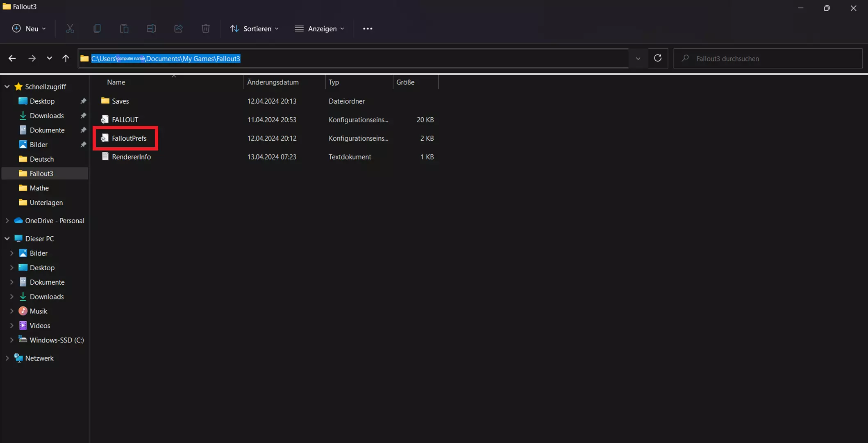Go back to previous folder

(x=12, y=58)
